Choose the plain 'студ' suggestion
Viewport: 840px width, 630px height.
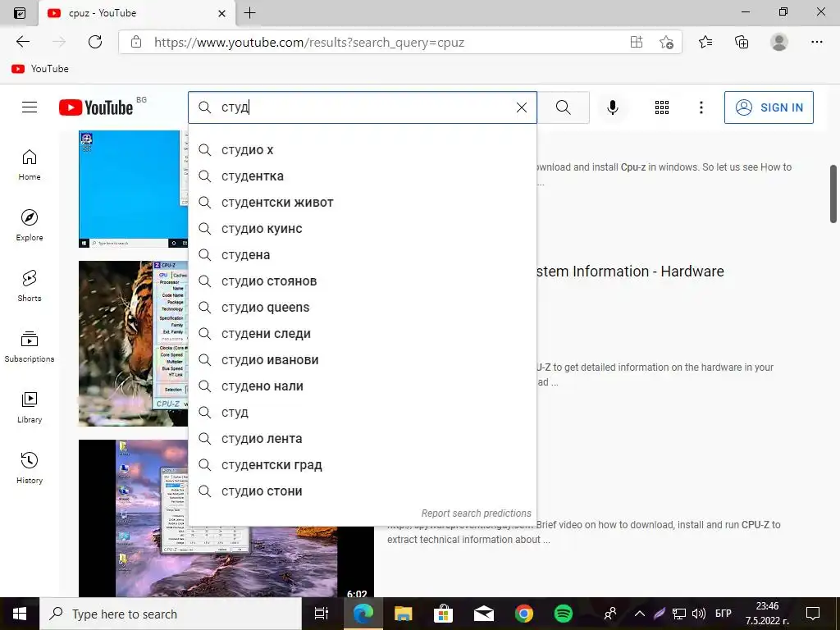click(363, 413)
